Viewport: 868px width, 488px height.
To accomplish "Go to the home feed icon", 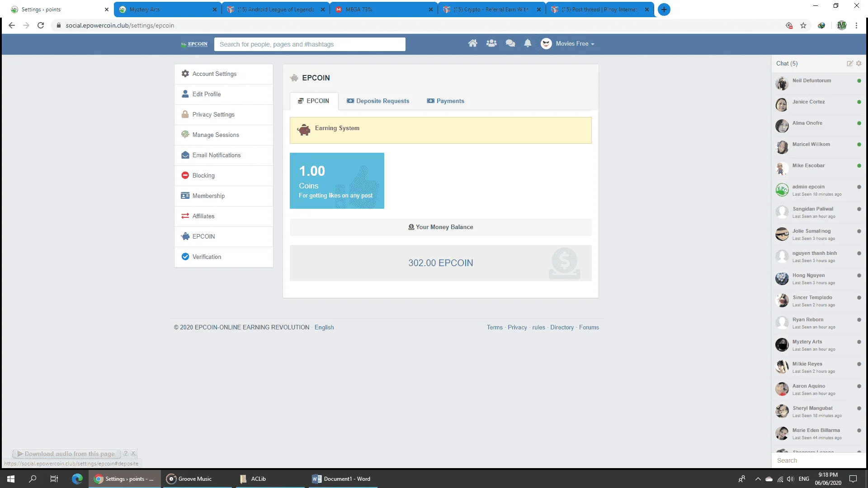I will tap(472, 43).
